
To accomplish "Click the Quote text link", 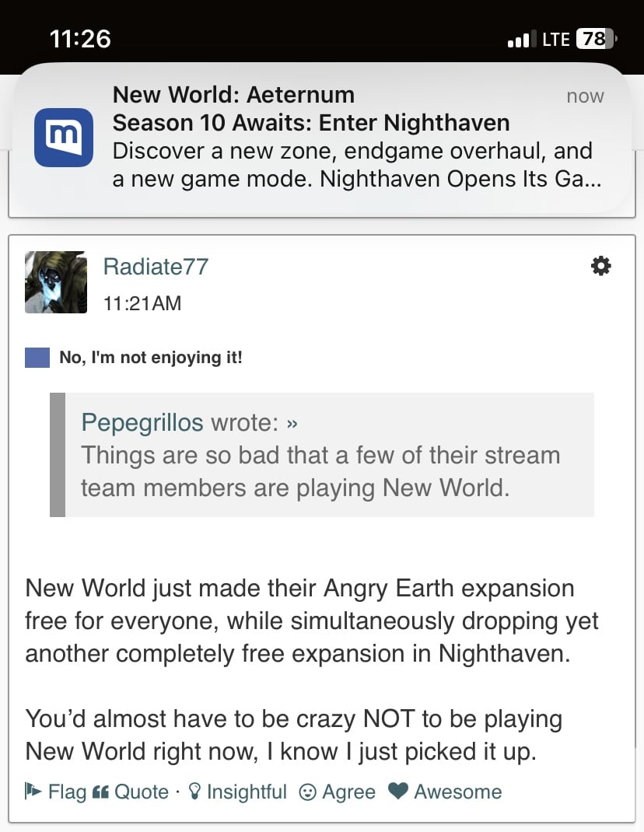I will pos(142,792).
